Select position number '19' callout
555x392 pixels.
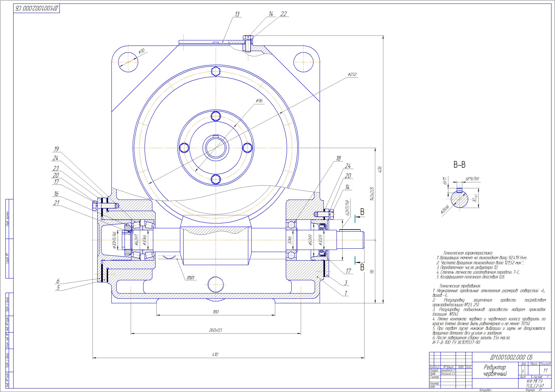coord(56,149)
